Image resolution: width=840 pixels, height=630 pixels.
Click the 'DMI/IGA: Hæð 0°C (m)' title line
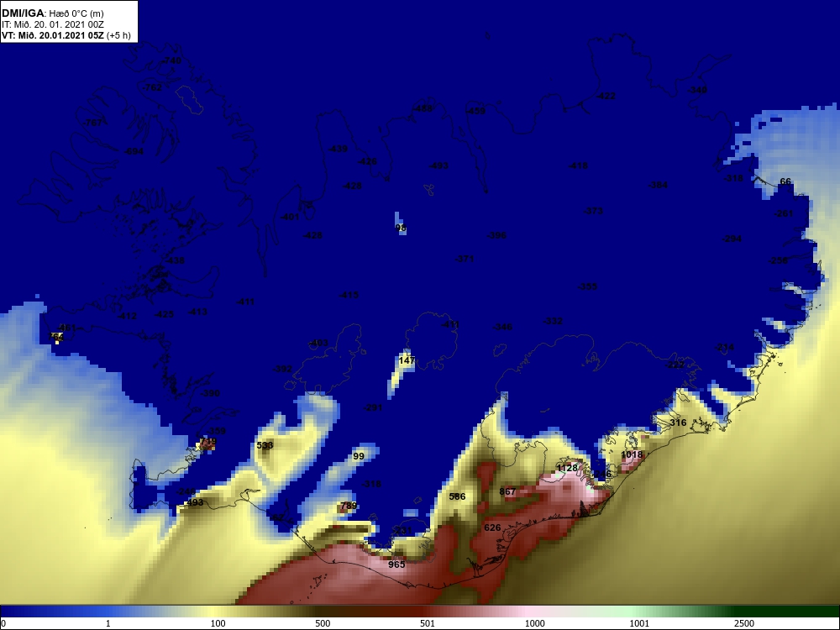click(x=53, y=13)
